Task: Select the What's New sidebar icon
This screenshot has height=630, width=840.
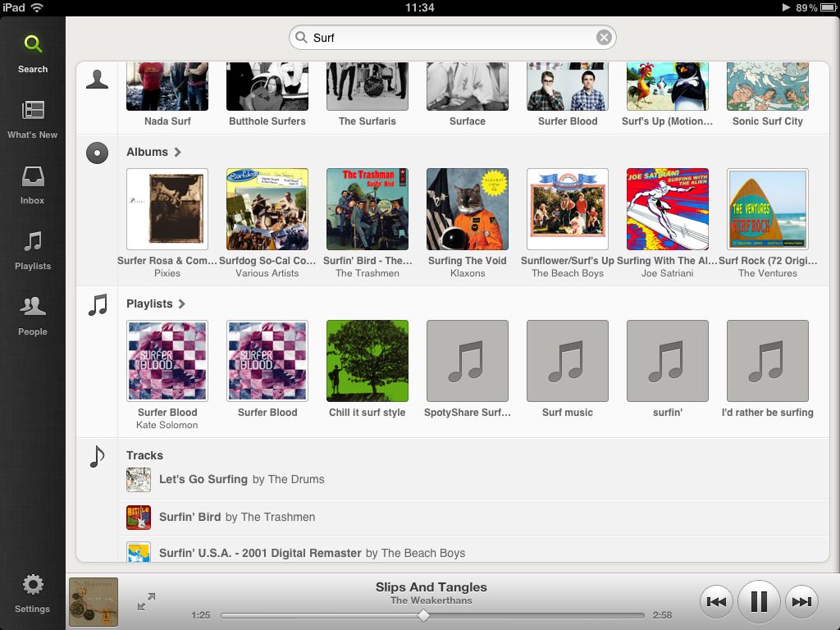Action: (x=33, y=115)
